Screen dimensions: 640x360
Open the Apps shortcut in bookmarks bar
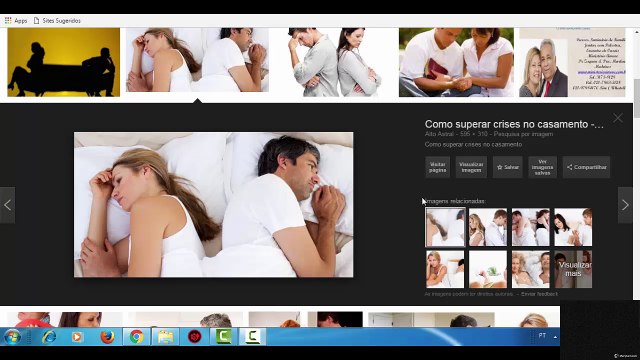(16, 20)
